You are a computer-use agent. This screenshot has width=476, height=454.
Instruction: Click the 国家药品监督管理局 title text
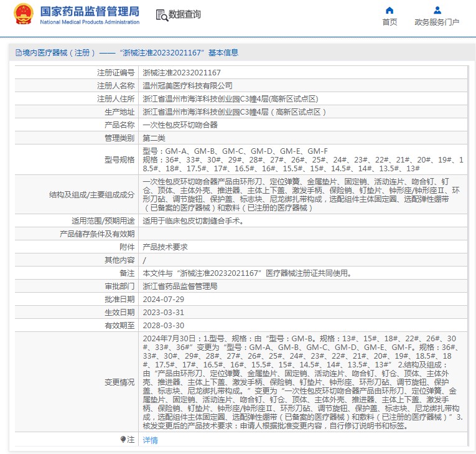[x=90, y=11]
